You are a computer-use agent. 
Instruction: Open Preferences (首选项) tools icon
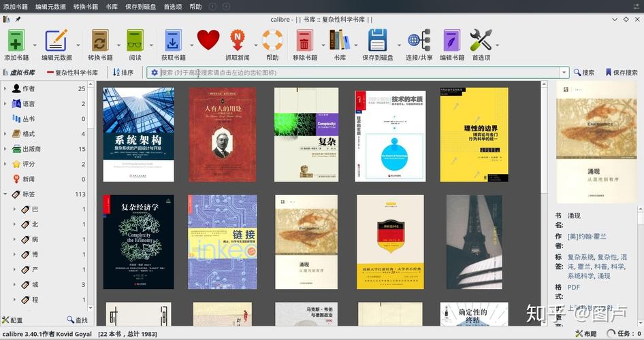481,40
